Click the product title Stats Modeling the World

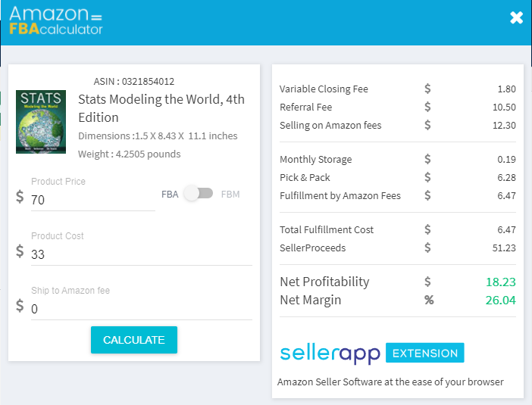click(161, 108)
